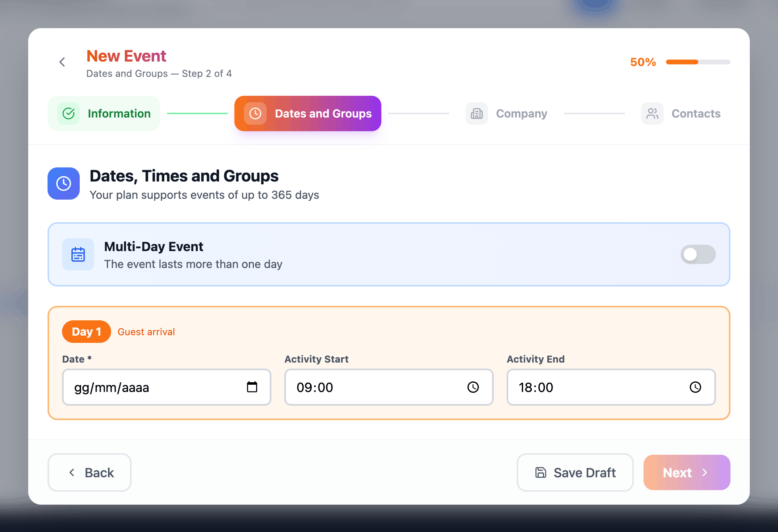Open the Activity Start time picker clock
Viewport: 778px width, 532px height.
tap(473, 387)
